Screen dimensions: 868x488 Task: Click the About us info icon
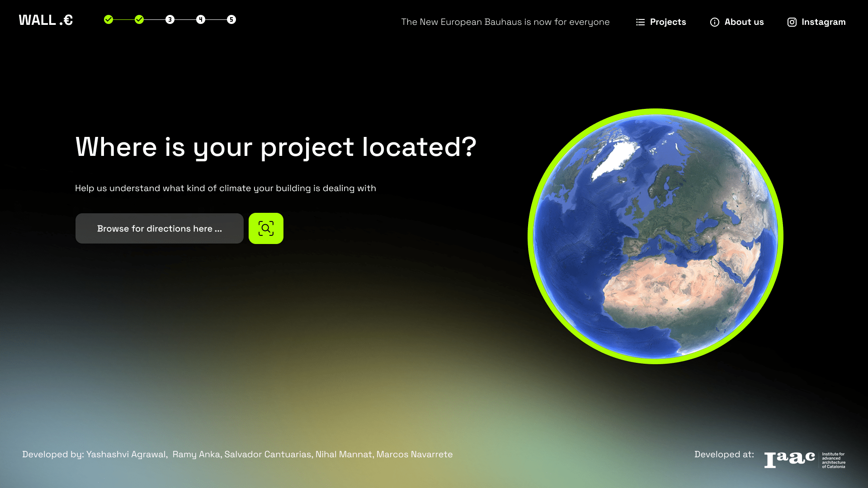click(x=714, y=22)
